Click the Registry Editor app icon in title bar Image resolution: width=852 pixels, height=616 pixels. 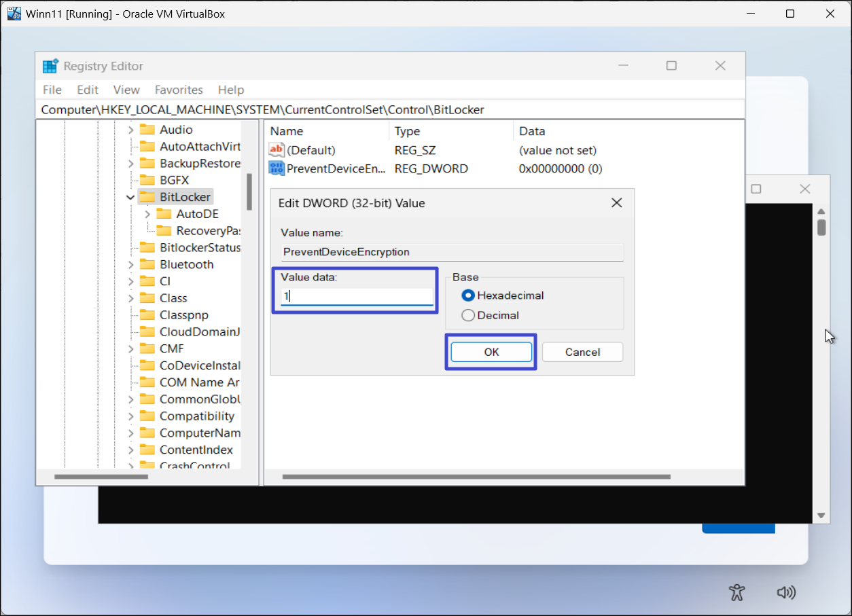[50, 66]
